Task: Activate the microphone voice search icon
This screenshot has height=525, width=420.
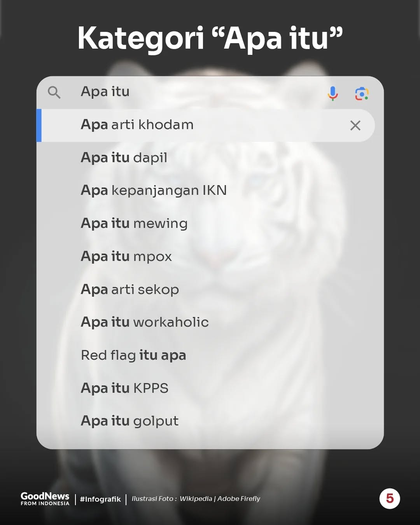Action: tap(332, 93)
